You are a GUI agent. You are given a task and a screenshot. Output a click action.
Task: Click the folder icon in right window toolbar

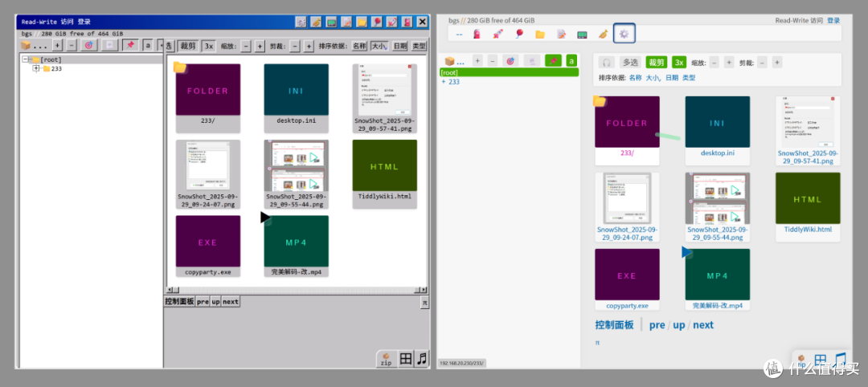(x=540, y=35)
